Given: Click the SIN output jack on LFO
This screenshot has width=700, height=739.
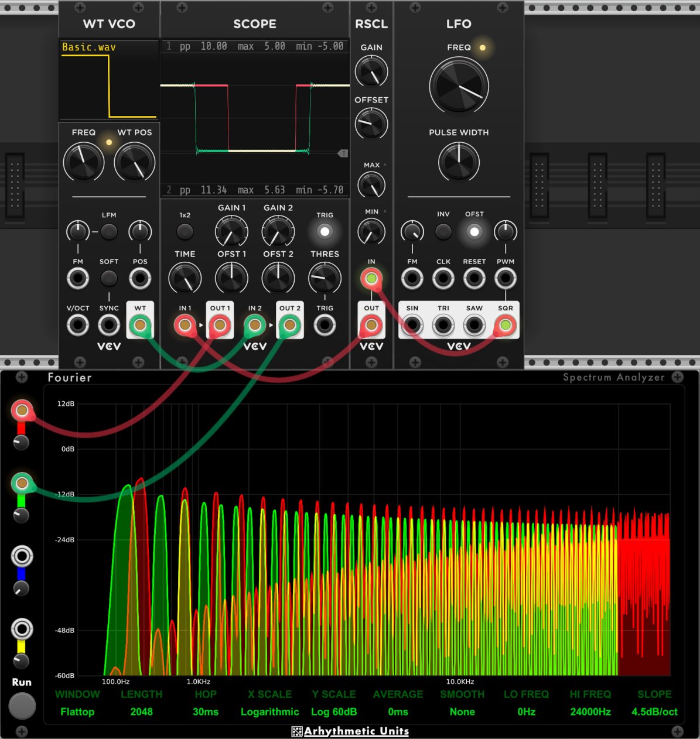Looking at the screenshot, I should click(412, 324).
